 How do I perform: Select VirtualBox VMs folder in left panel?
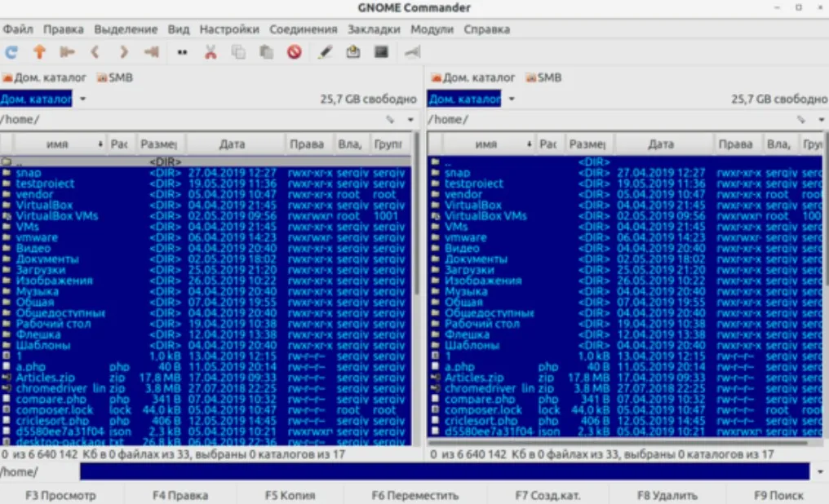206,216
